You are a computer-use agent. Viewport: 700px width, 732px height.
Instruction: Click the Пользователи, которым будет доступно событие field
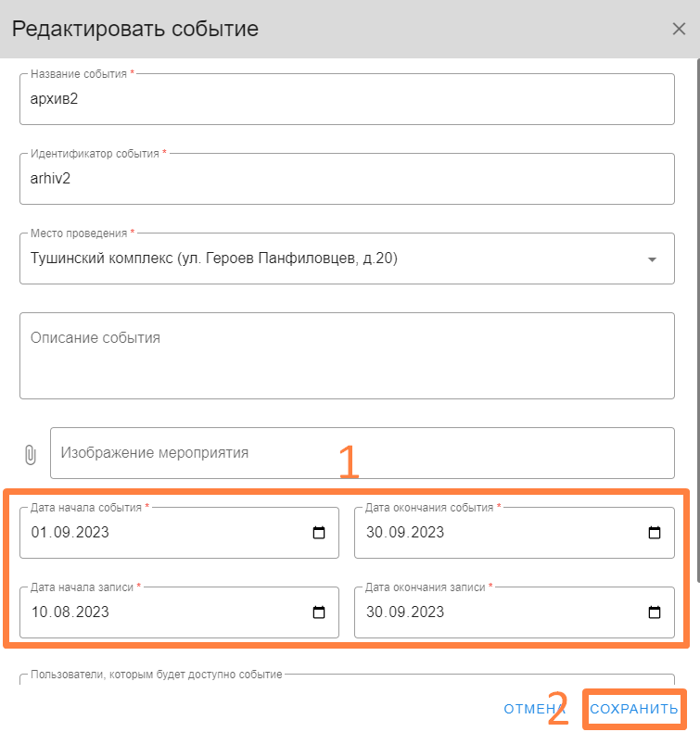tap(347, 679)
